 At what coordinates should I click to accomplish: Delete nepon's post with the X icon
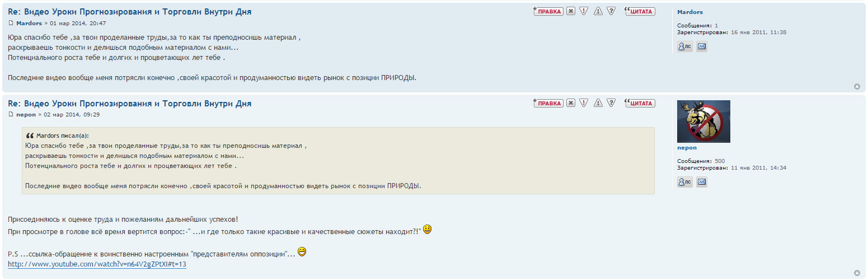click(x=570, y=103)
